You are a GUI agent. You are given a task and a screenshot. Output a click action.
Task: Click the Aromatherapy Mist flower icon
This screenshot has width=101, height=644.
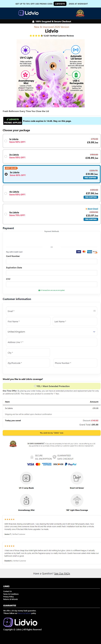click(25, 75)
